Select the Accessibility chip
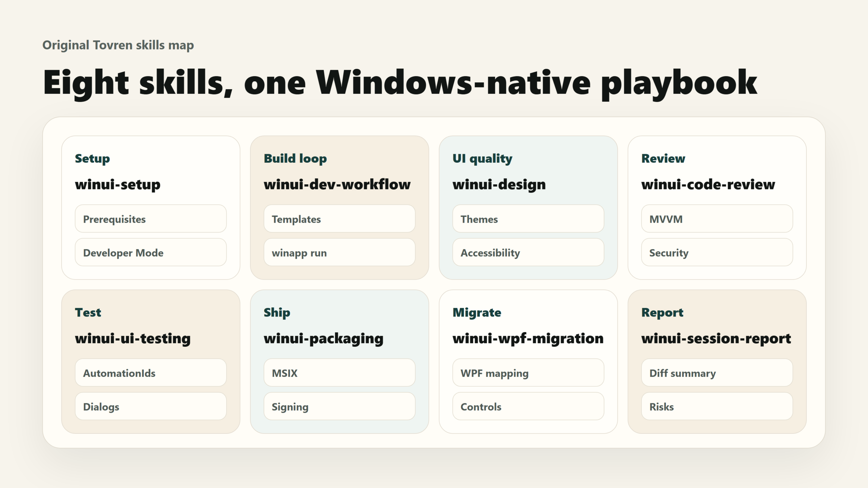 [x=528, y=252]
